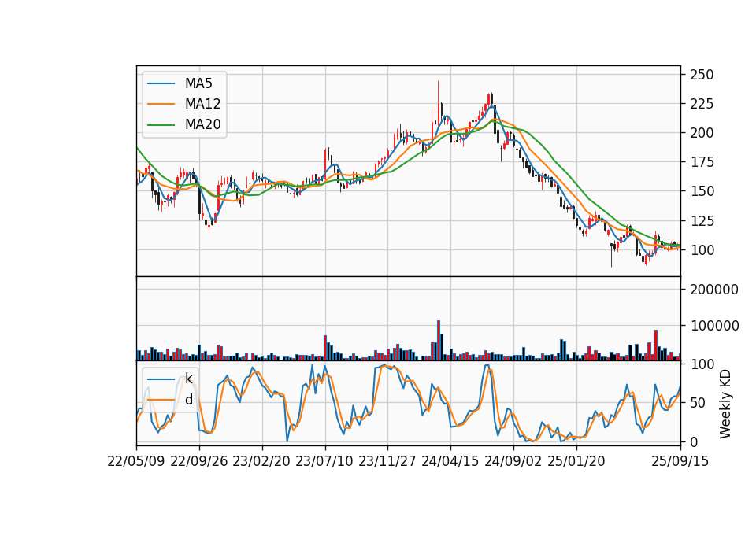Click the price axis label 125
The image size is (756, 543).
(702, 220)
